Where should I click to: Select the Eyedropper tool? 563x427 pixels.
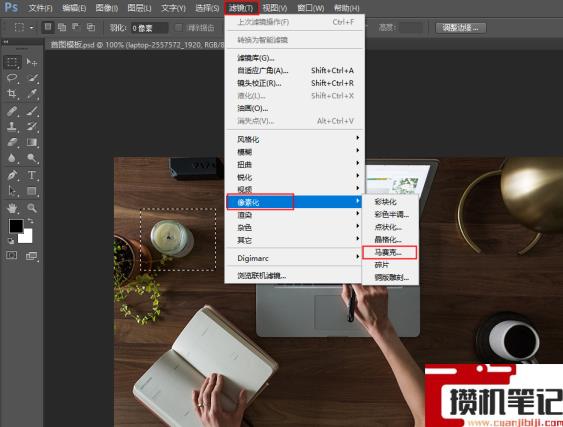(x=32, y=94)
